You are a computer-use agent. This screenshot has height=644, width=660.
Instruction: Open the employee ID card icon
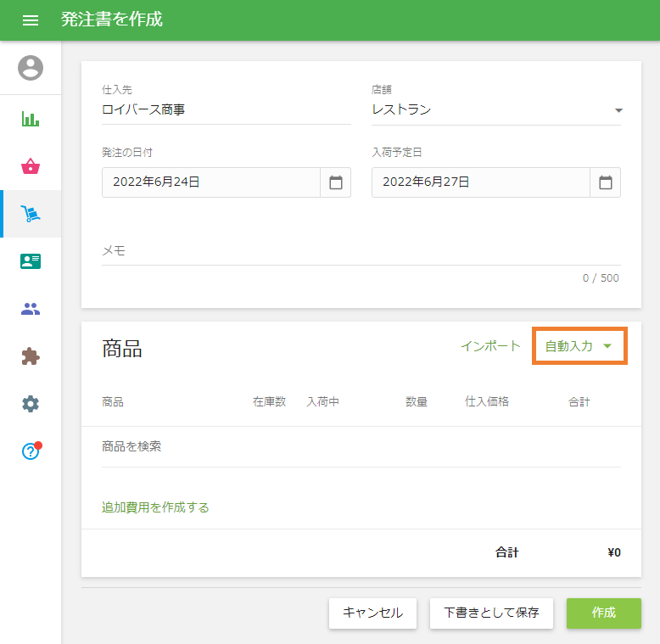point(31,261)
